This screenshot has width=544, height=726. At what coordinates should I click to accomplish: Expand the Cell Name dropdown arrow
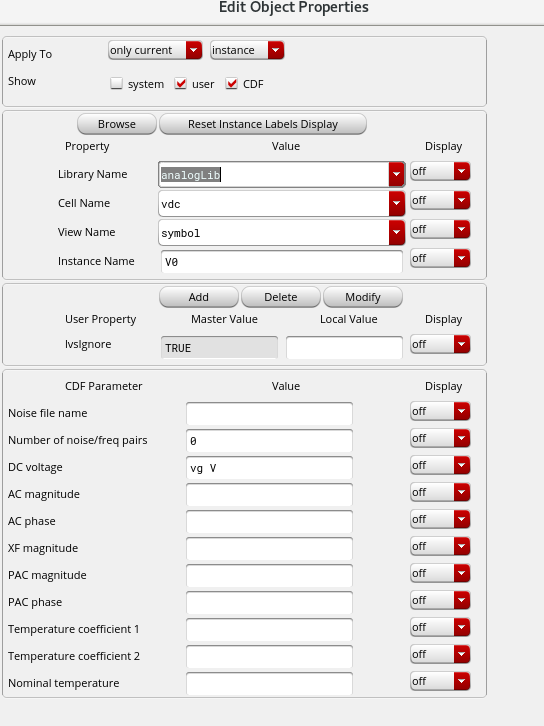(397, 204)
